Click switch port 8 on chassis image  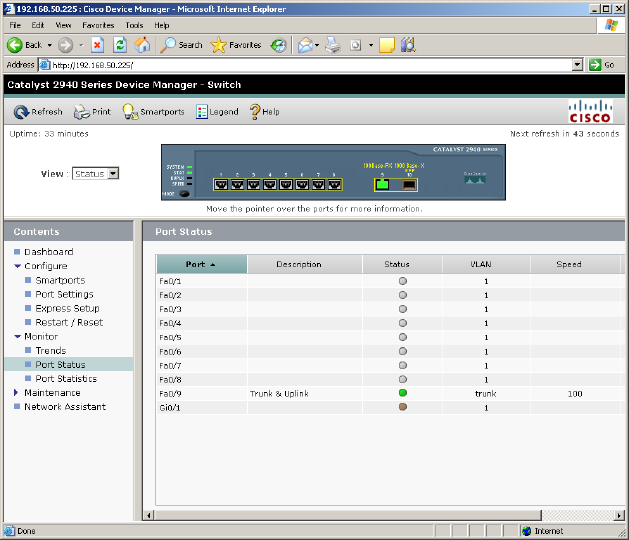point(335,185)
